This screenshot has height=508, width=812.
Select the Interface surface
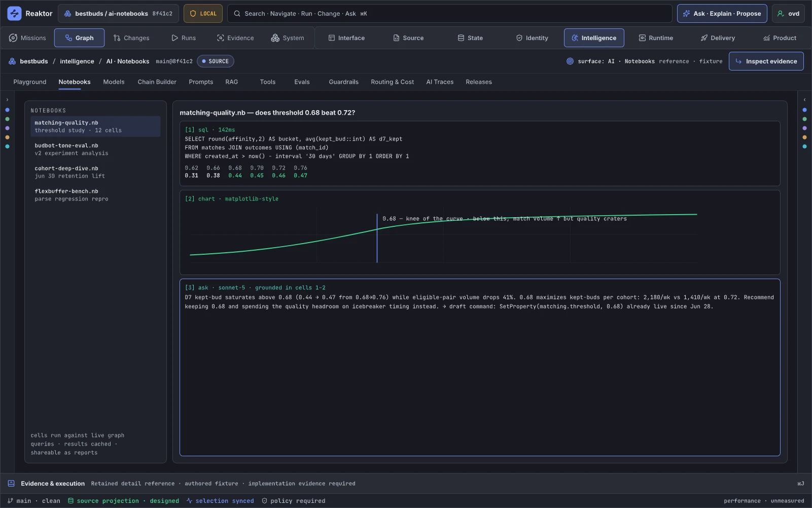(x=346, y=38)
